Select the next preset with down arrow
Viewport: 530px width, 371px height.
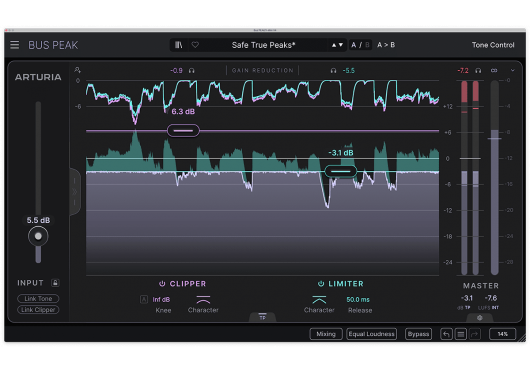coord(341,45)
